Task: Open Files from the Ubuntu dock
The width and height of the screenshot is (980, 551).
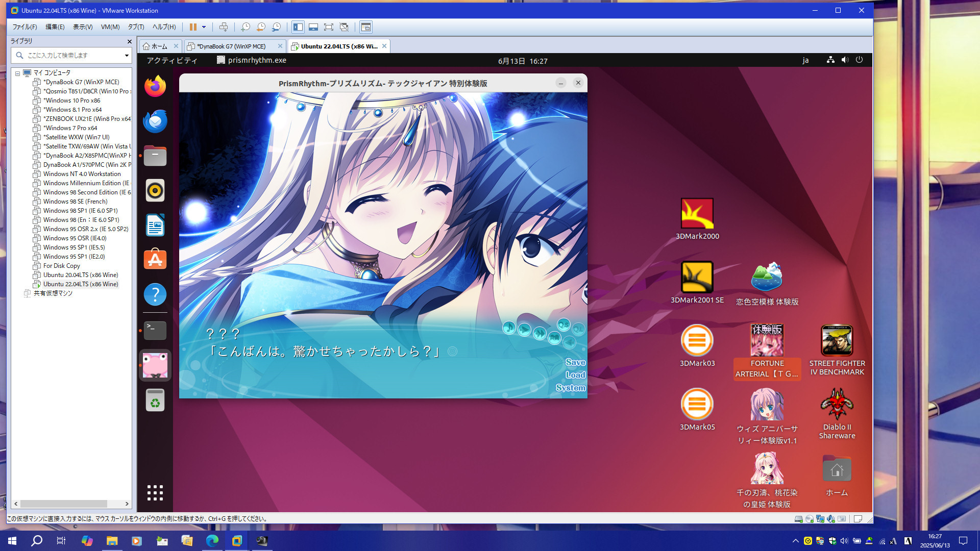Action: 155,156
